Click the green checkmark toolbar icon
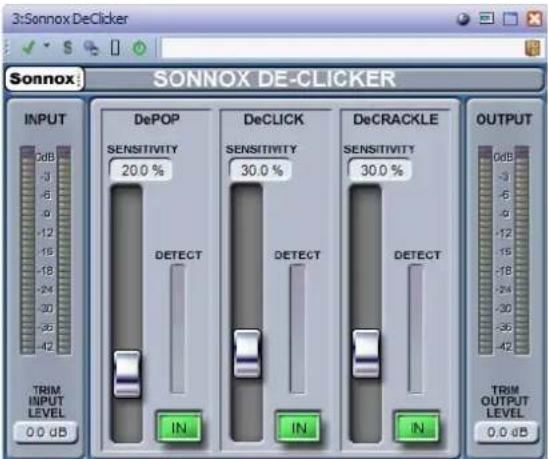 pyautogui.click(x=28, y=47)
